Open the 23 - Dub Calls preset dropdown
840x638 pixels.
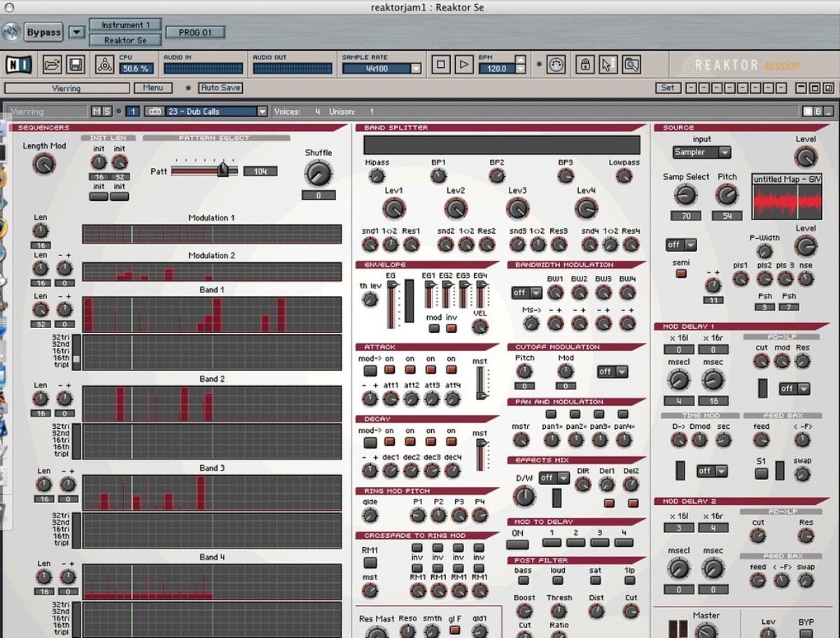point(210,111)
